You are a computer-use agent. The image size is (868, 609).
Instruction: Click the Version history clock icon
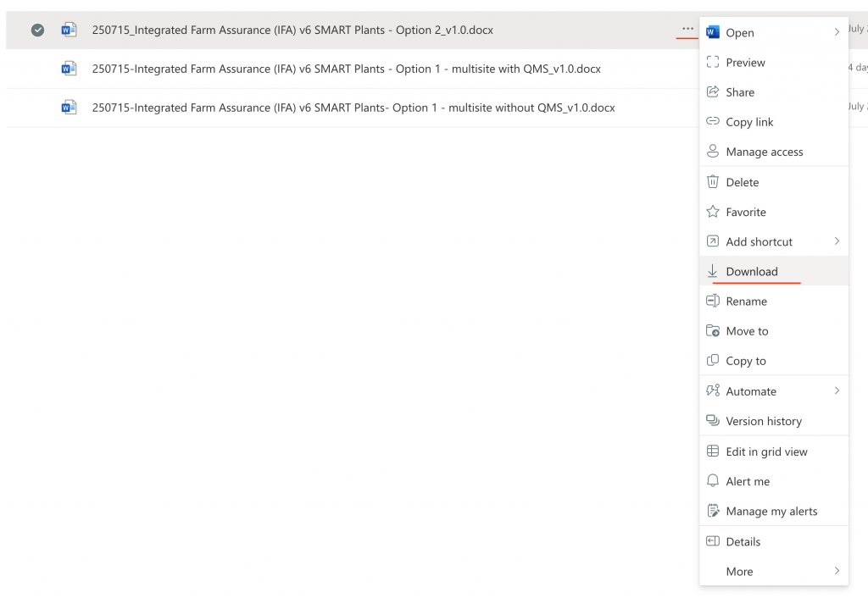(713, 421)
